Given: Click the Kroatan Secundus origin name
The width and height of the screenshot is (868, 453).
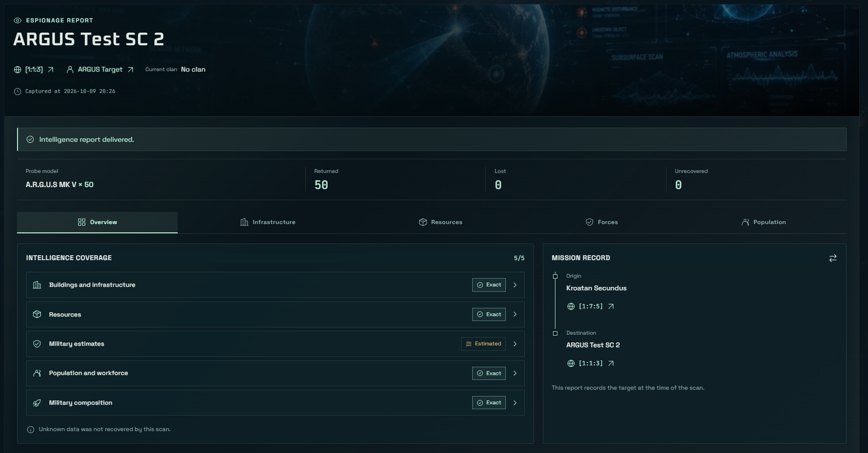Looking at the screenshot, I should click(596, 288).
